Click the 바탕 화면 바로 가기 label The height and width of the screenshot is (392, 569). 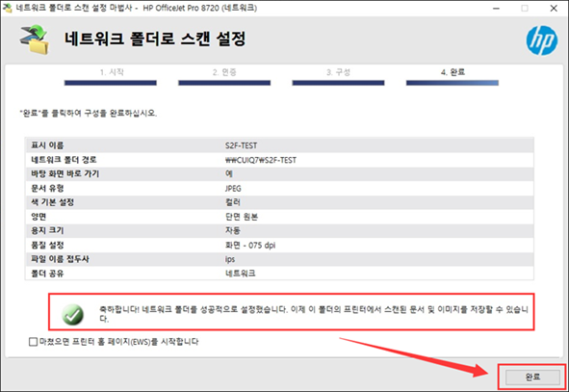(x=65, y=174)
